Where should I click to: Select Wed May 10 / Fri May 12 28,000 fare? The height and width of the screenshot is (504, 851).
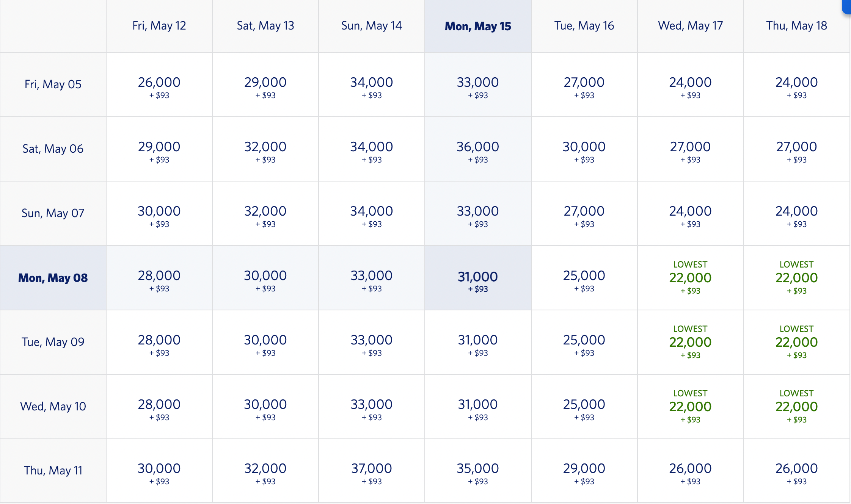[x=159, y=407]
